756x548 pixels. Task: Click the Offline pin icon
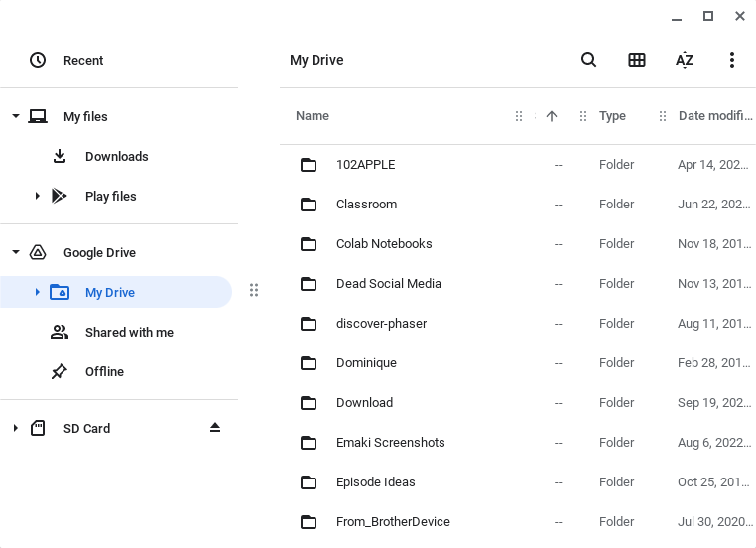click(x=60, y=371)
